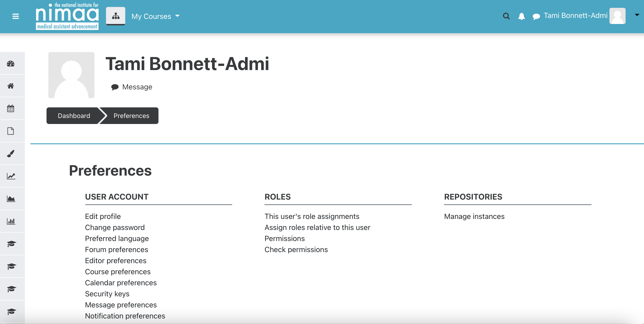Open the calendar sidebar icon
Image resolution: width=644 pixels, height=324 pixels.
11,109
